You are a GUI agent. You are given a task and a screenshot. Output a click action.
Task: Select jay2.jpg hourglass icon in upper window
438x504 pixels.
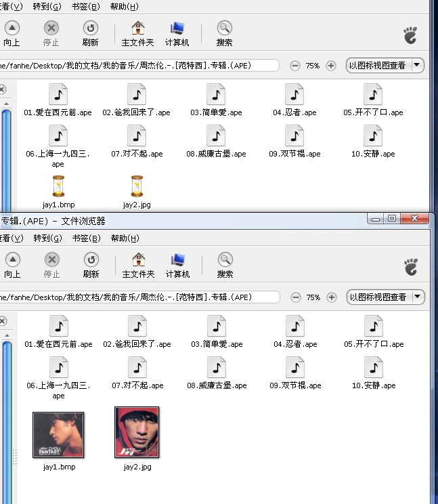137,186
